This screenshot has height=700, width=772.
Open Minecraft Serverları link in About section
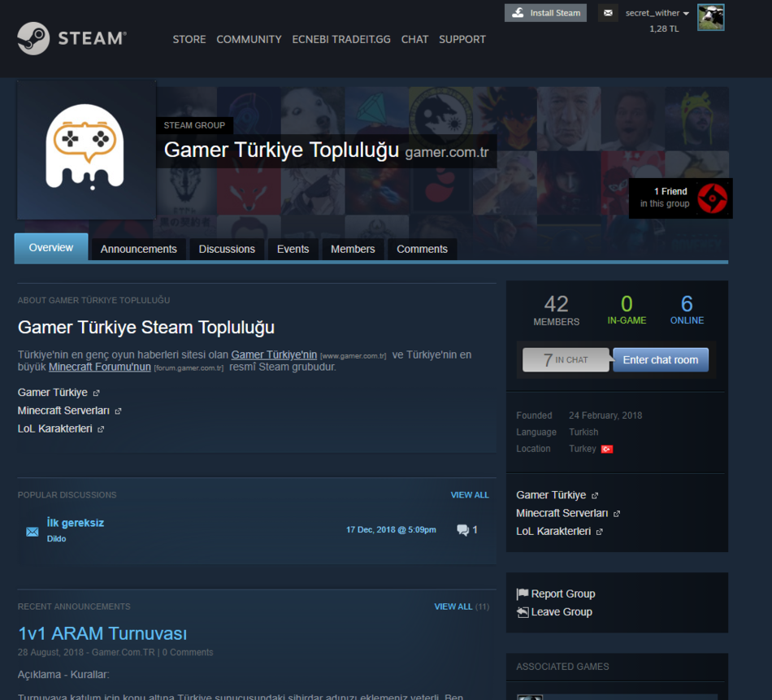pos(63,411)
